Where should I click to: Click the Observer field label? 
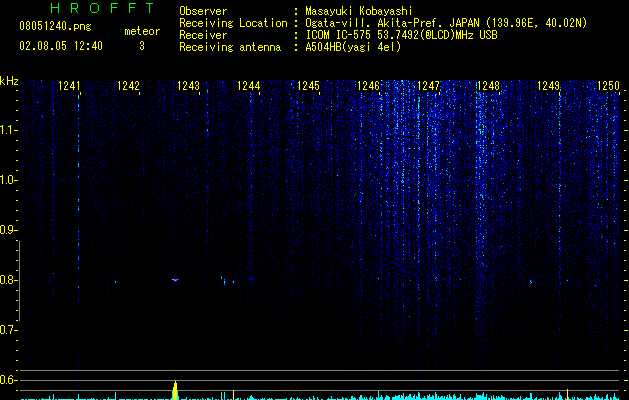point(203,11)
